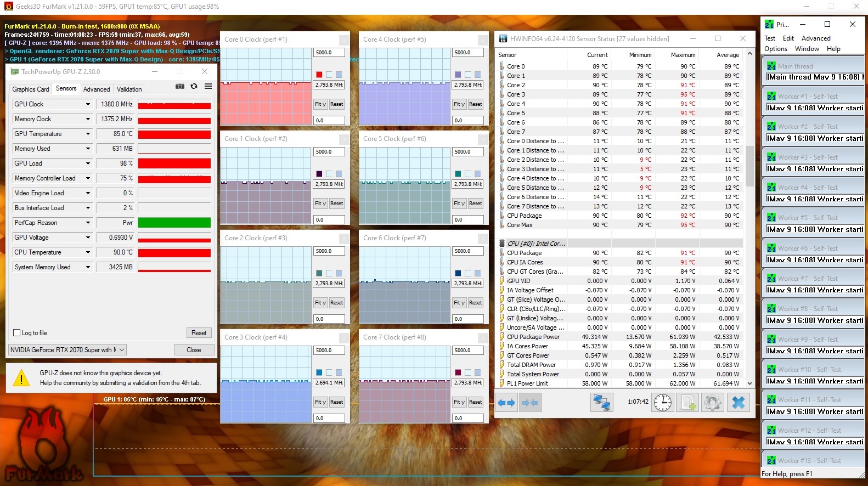
Task: Click the HWiNFO title bar app icon
Action: tap(503, 39)
